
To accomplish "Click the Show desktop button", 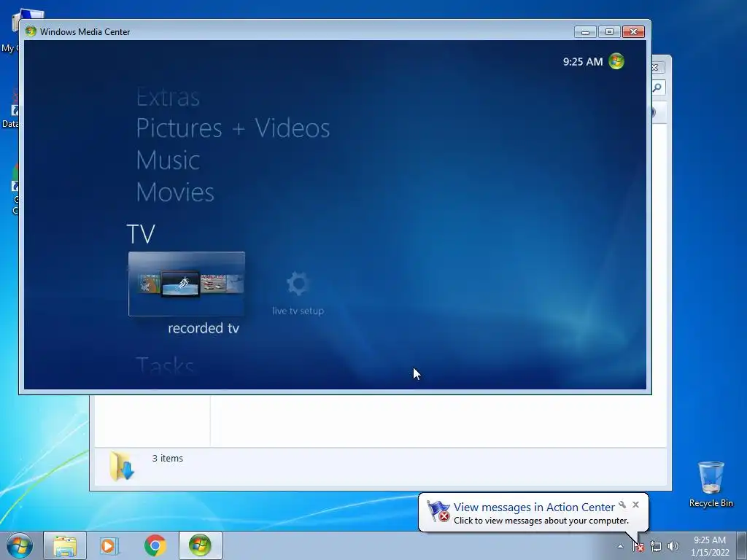I will [x=743, y=545].
